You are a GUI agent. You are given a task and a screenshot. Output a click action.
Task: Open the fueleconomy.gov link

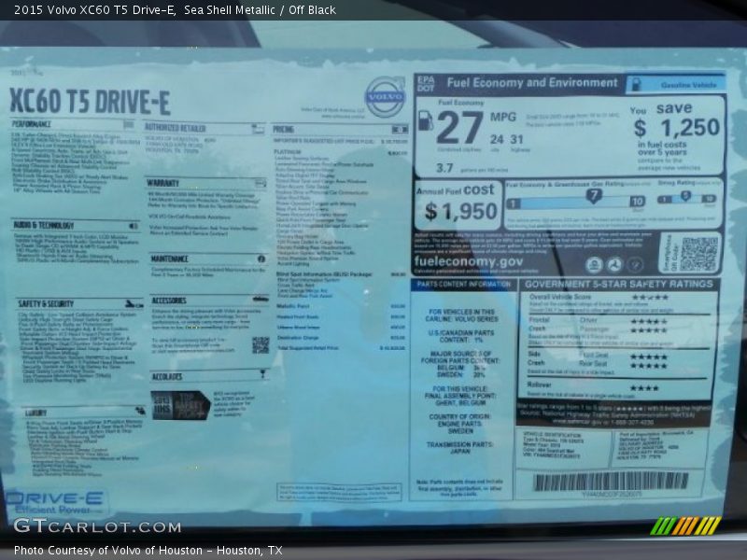tap(469, 261)
